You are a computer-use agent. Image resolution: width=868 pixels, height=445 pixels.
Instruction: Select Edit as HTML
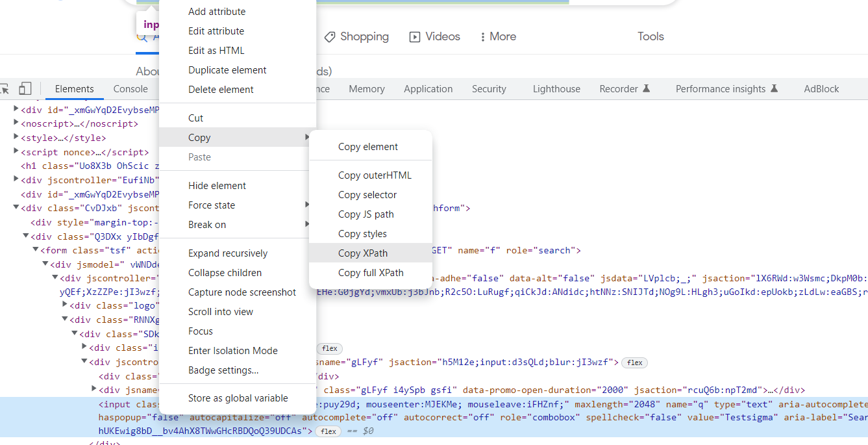pyautogui.click(x=238, y=51)
